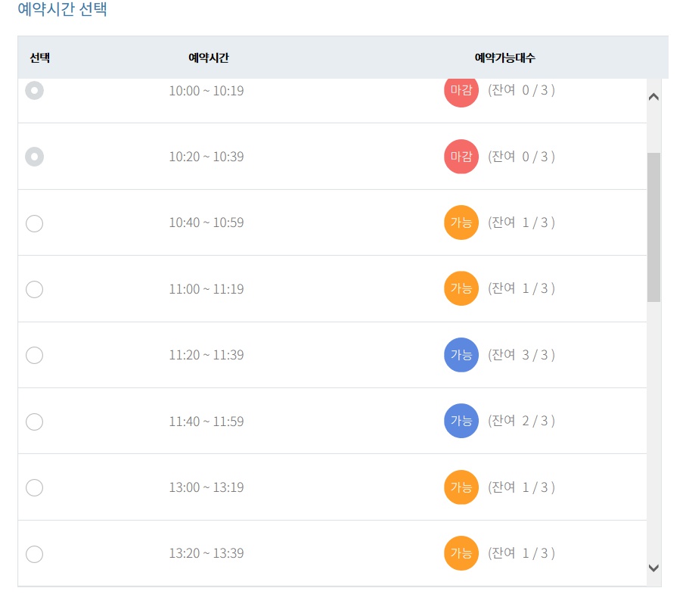The image size is (686, 616).
Task: Click the 11:20 ~ 11:39 time text
Action: click(x=206, y=355)
